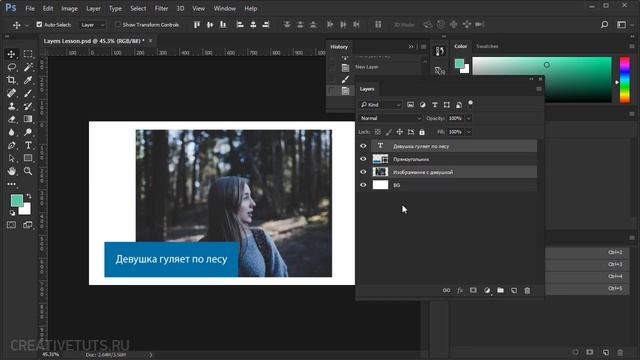Change screen mode from the toolbox
The width and height of the screenshot is (640, 360).
coord(28,225)
